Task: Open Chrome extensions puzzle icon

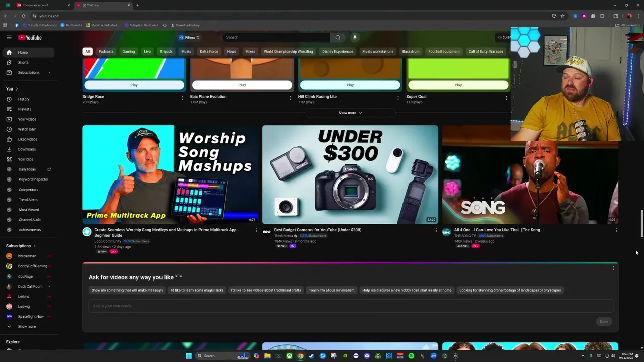Action: 602,16
